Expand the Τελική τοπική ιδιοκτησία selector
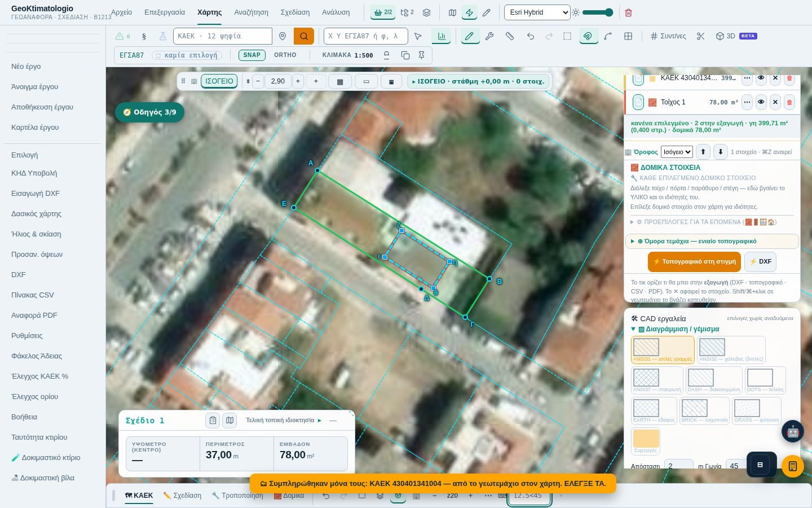 [284, 421]
